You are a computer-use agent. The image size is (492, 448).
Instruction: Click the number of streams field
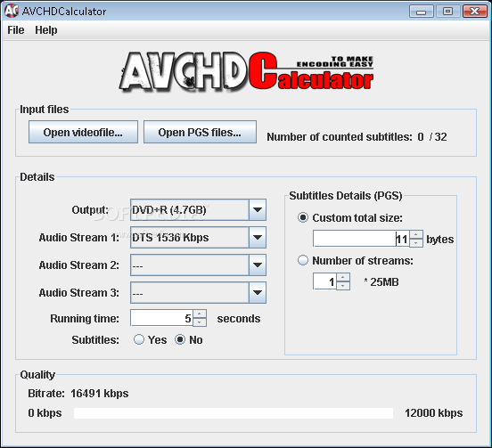[324, 281]
